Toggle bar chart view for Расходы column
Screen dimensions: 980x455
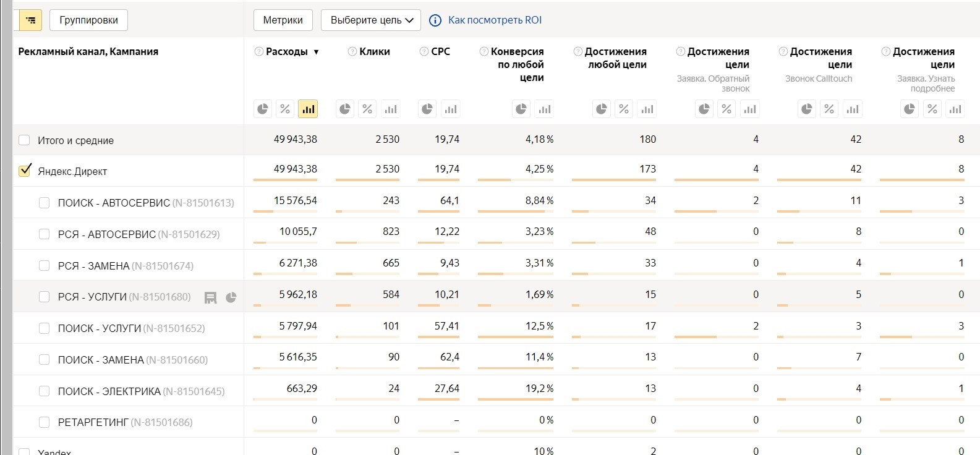tap(308, 109)
